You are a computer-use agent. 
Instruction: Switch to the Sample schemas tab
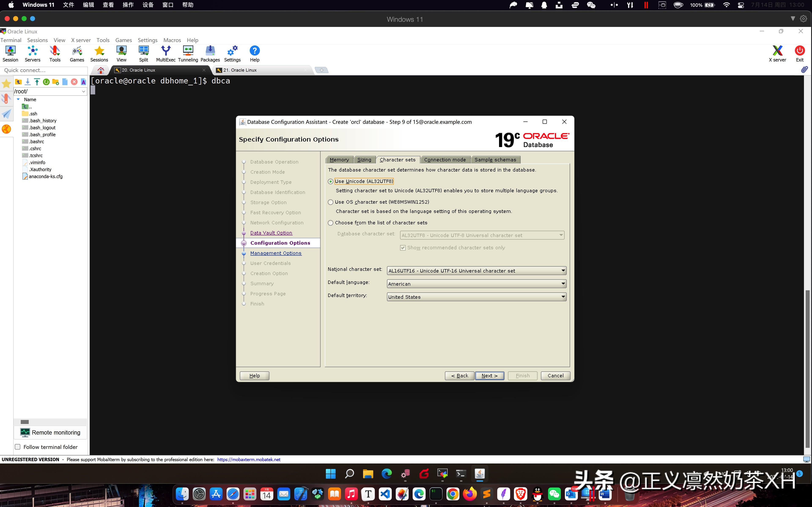coord(496,160)
